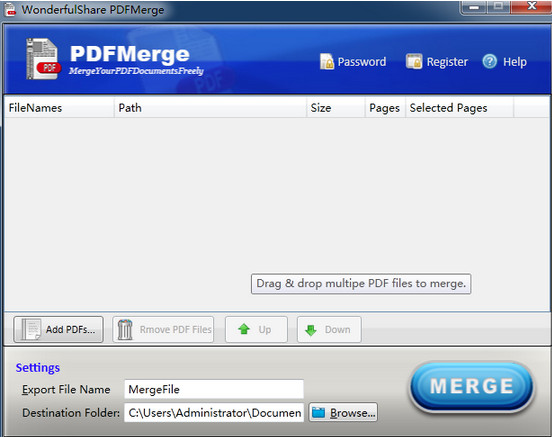
Task: Close the PDFMerge window
Action: tap(531, 6)
